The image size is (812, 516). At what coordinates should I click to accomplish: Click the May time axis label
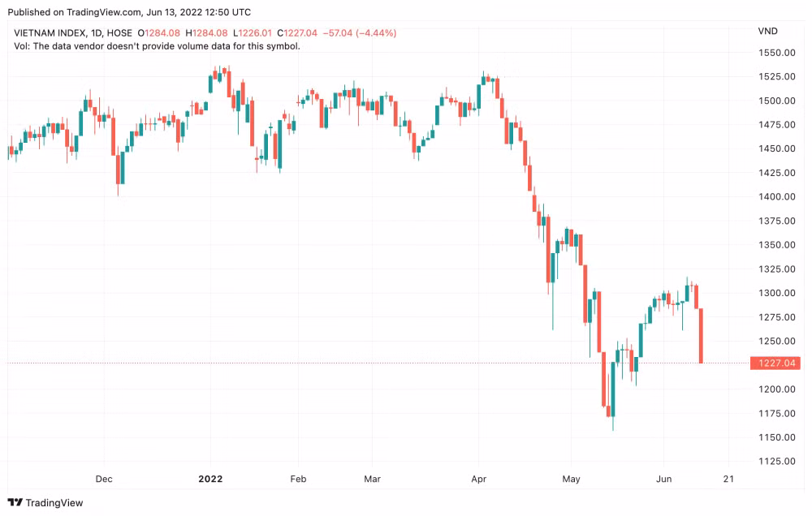click(571, 479)
